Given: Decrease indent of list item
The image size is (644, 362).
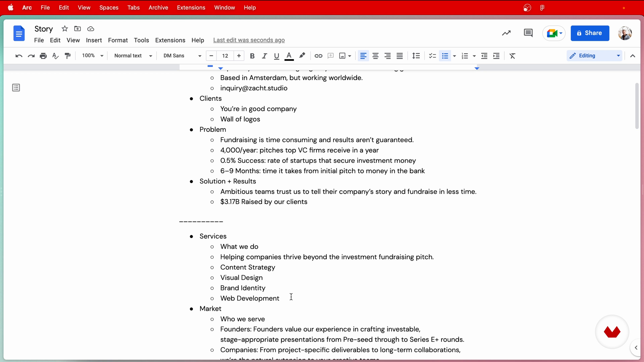Looking at the screenshot, I should click(484, 56).
